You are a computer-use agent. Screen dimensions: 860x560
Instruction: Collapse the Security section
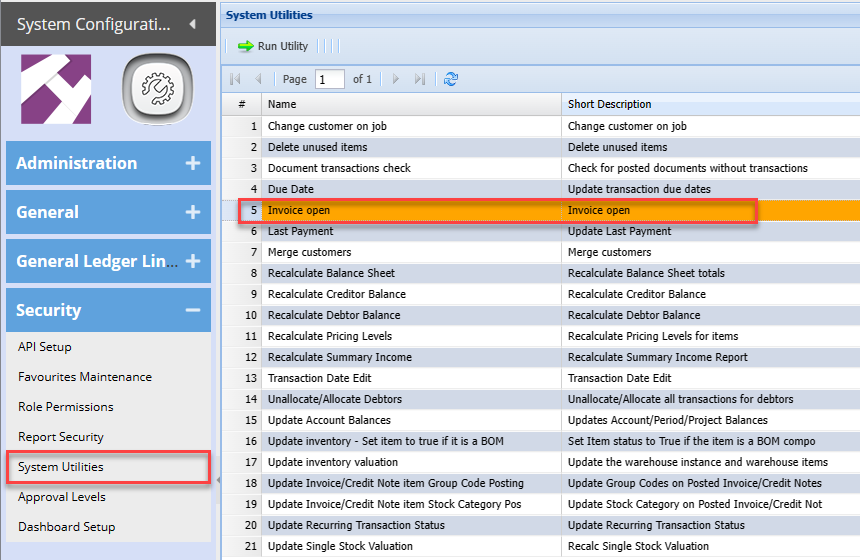[193, 310]
